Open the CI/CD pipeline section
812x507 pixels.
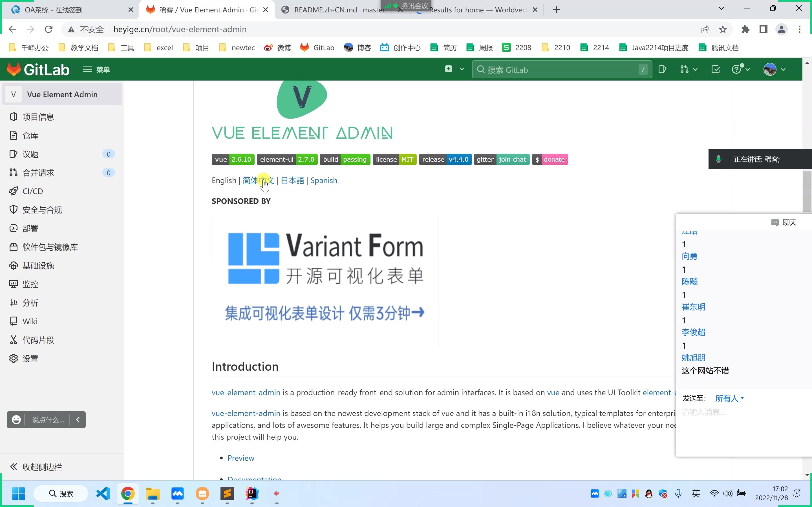click(x=32, y=191)
